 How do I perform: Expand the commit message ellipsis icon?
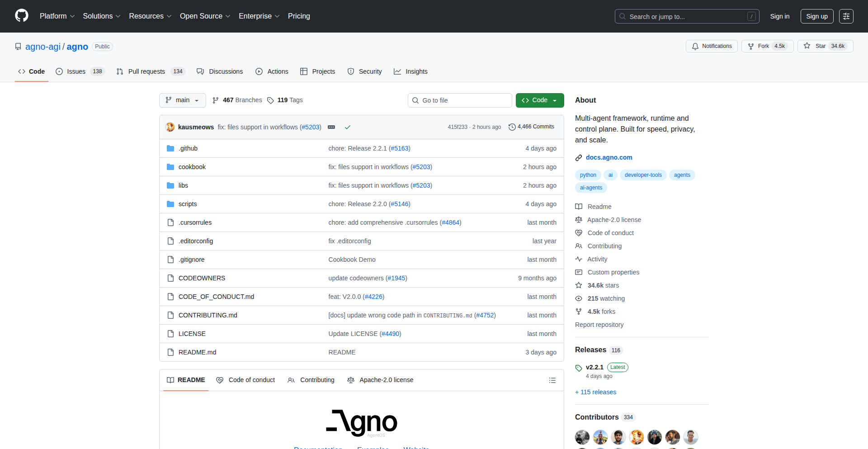click(331, 127)
